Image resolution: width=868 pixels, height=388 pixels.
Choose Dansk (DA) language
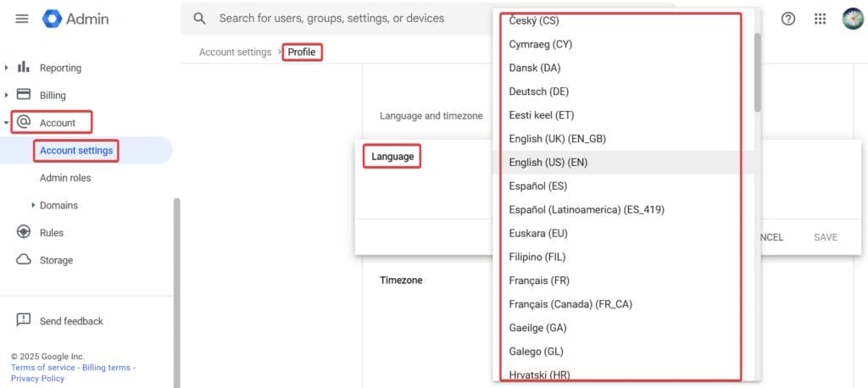pos(623,68)
